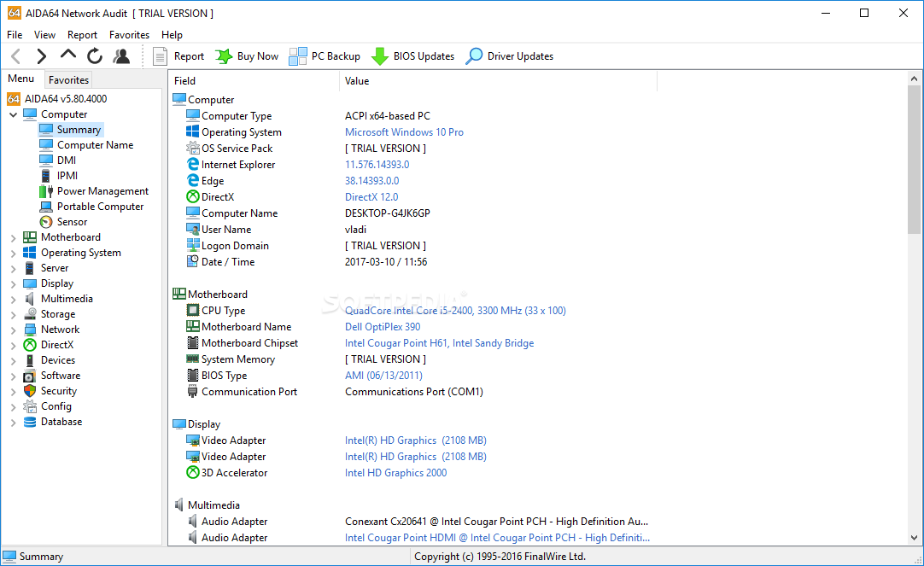The height and width of the screenshot is (566, 924).
Task: Click the green BIOS Updates arrow icon
Action: pos(379,56)
